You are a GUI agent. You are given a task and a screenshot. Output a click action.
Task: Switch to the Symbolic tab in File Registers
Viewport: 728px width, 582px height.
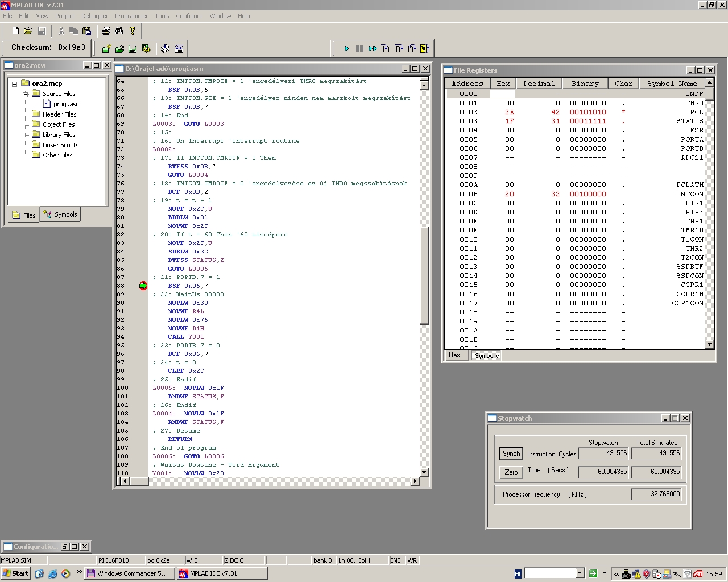point(486,356)
